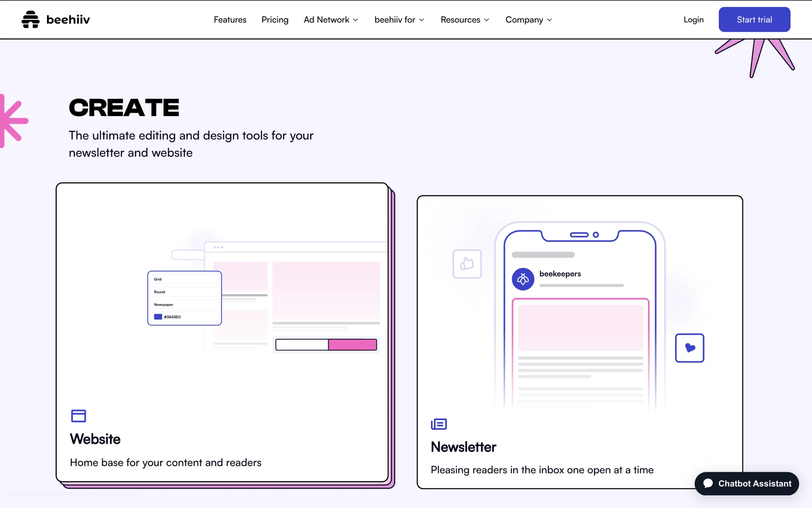
Task: Click the heart icon beside the phone
Action: click(x=689, y=348)
